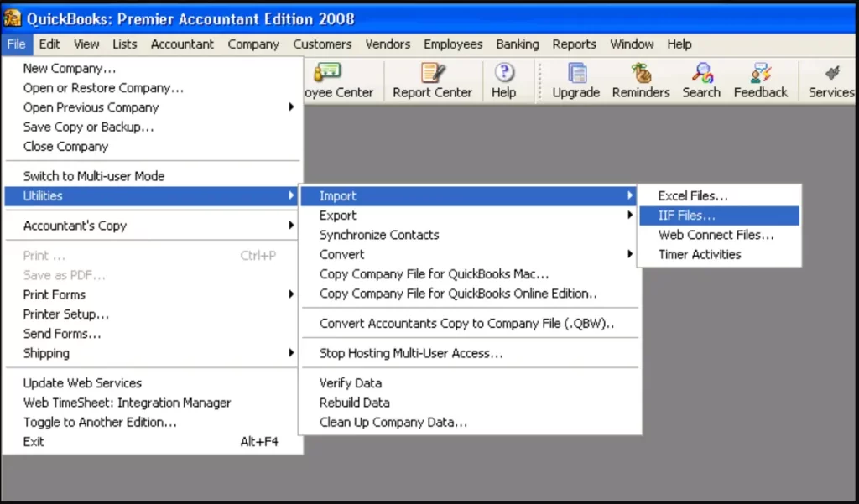Send Feedback using the toolbar icon
The image size is (859, 504).
(x=760, y=81)
